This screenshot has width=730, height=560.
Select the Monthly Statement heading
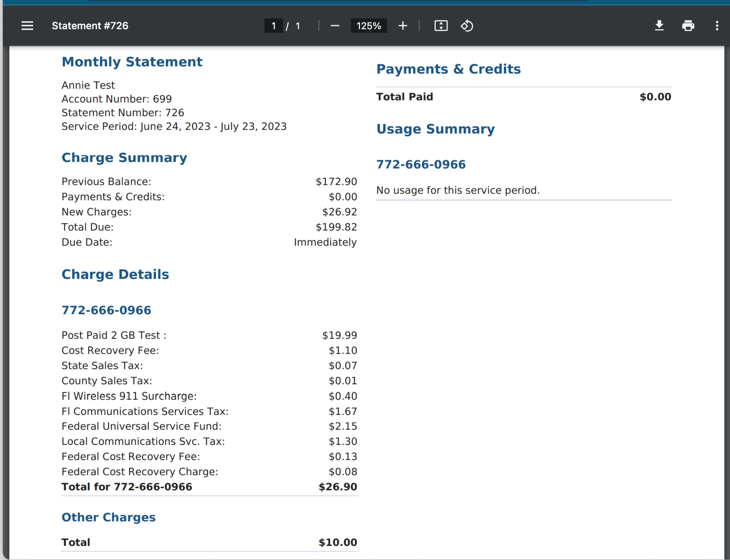[x=132, y=62]
